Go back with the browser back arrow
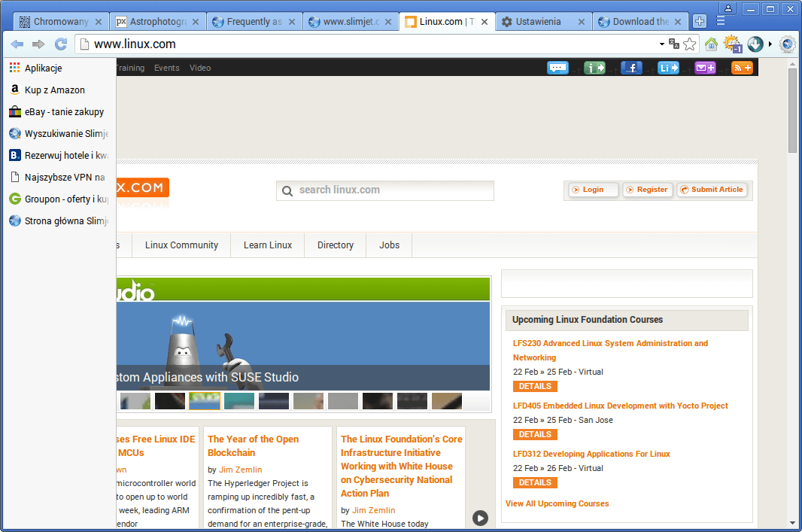The height and width of the screenshot is (532, 802). tap(17, 44)
